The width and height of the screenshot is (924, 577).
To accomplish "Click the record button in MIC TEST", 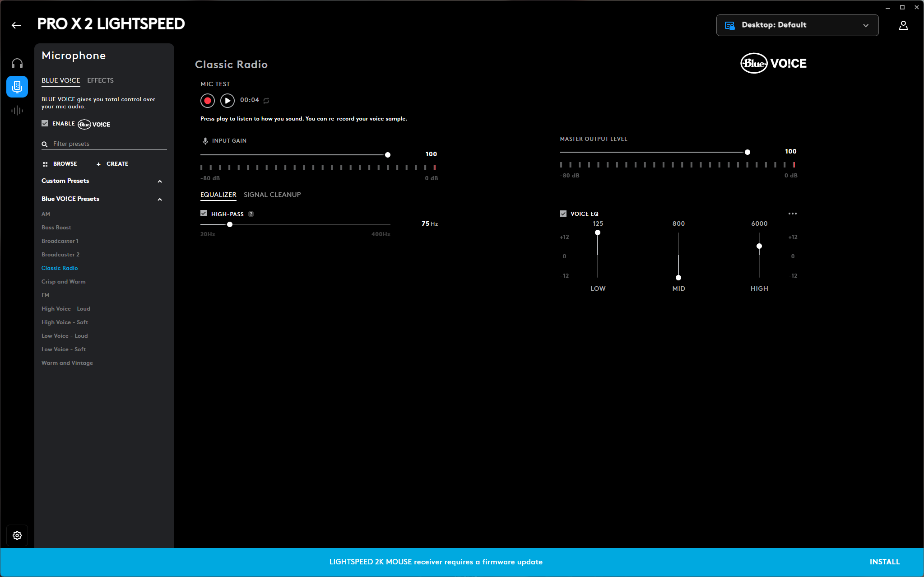I will (208, 100).
